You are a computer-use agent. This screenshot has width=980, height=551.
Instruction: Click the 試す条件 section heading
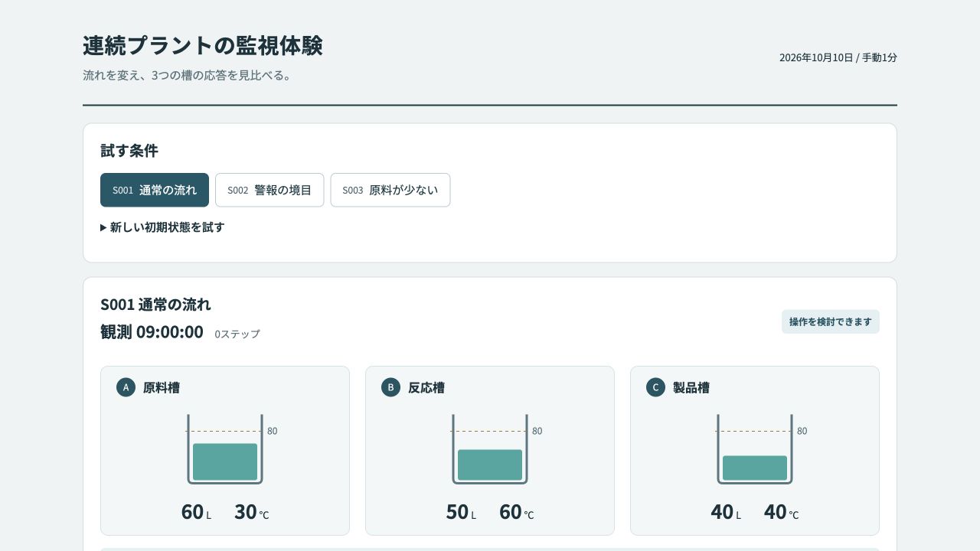(129, 151)
